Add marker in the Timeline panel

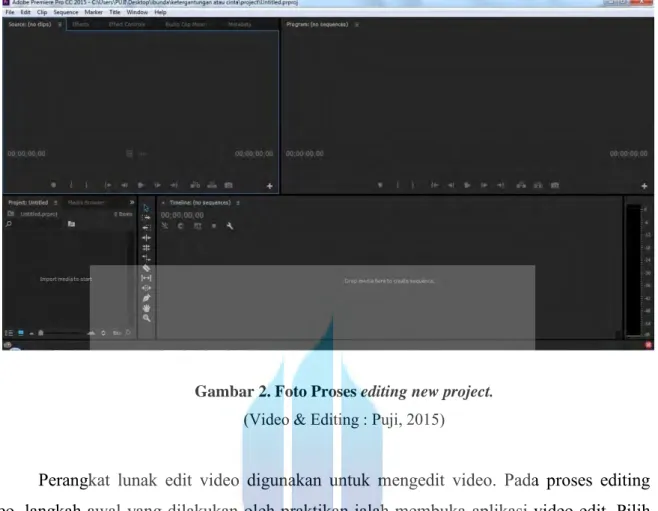[214, 226]
